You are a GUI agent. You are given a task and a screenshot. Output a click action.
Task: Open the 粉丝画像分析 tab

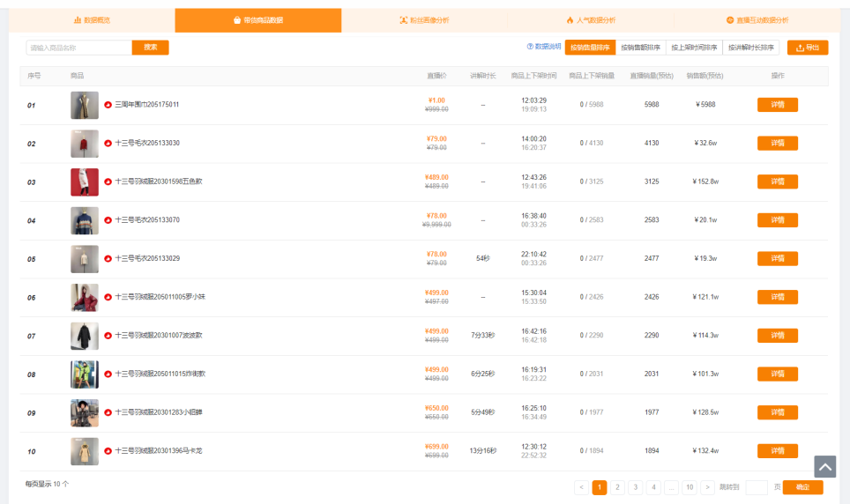click(x=424, y=20)
